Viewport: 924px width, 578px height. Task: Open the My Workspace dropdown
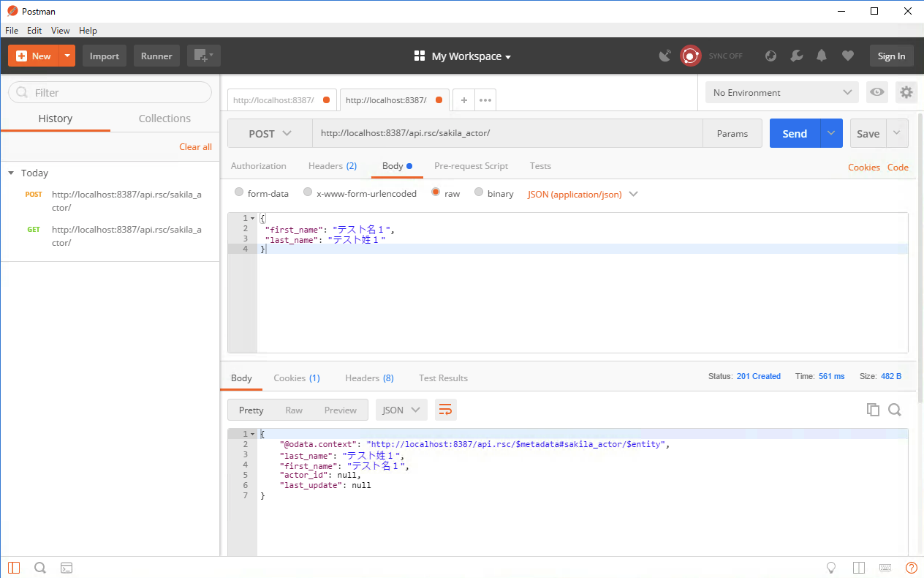coord(462,56)
